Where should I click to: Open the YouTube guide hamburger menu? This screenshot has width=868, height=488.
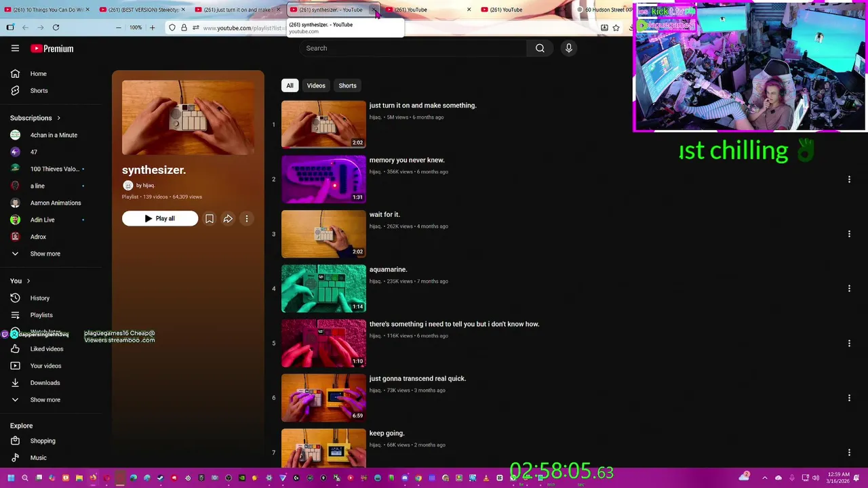[15, 48]
